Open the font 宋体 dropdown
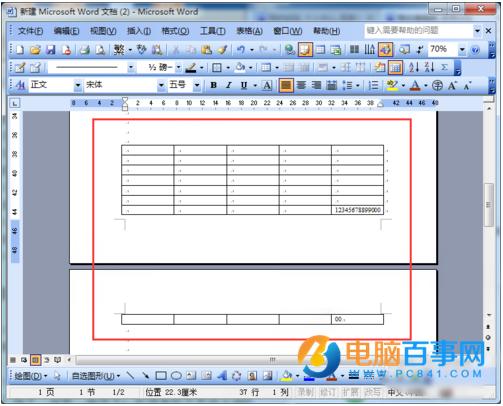 (161, 85)
